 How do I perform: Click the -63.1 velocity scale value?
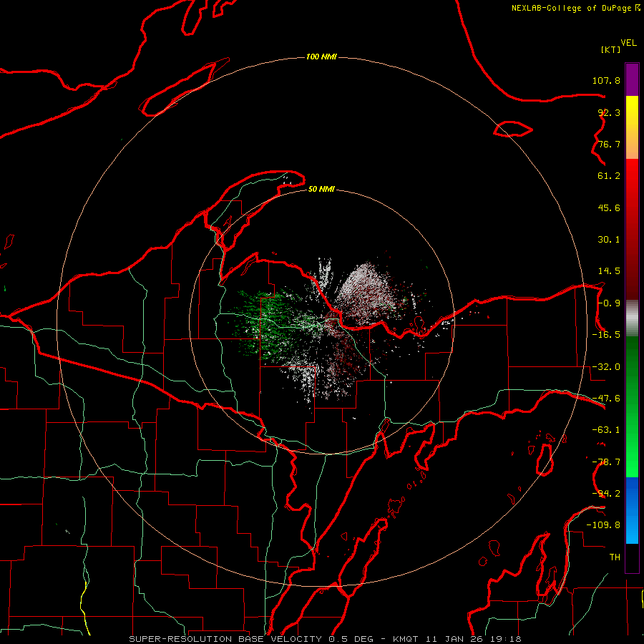coord(606,430)
